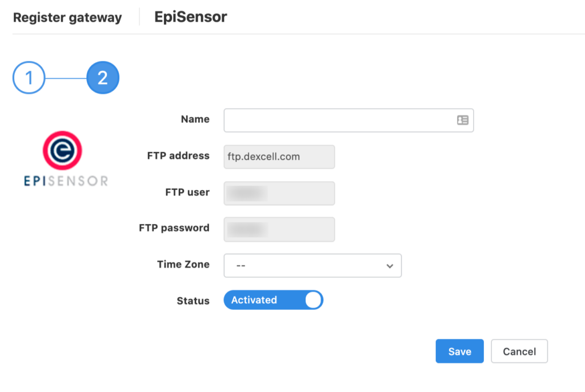585x392 pixels.
Task: Click the FTP password field
Action: tap(279, 229)
